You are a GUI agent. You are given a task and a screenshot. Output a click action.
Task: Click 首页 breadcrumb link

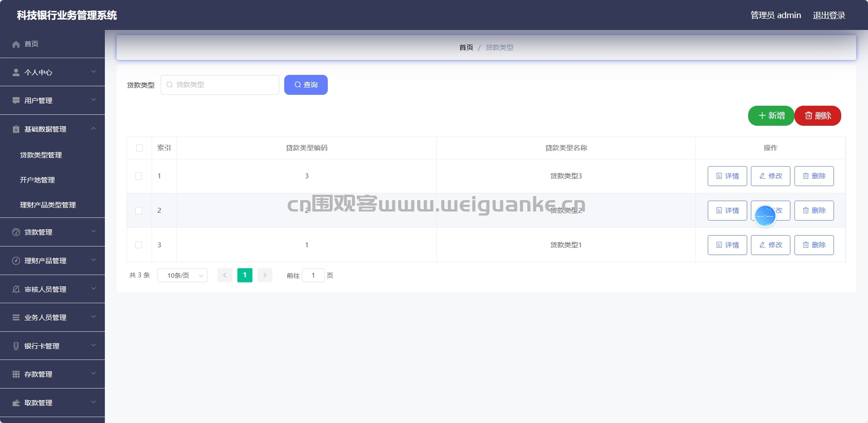[x=466, y=48]
